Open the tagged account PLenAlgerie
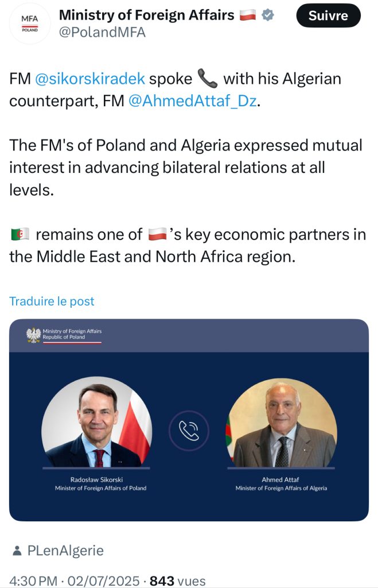378x588 pixels. [65, 551]
